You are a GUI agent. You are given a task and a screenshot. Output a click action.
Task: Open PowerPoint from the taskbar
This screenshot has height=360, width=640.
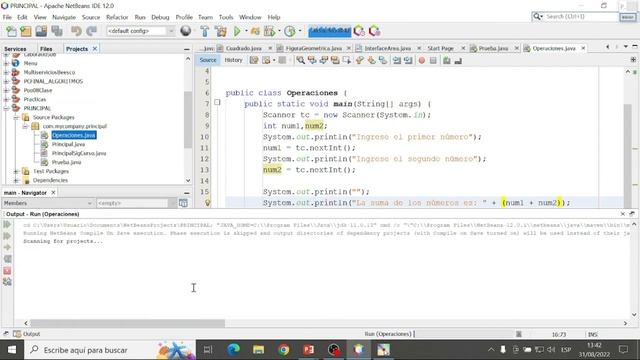point(309,350)
